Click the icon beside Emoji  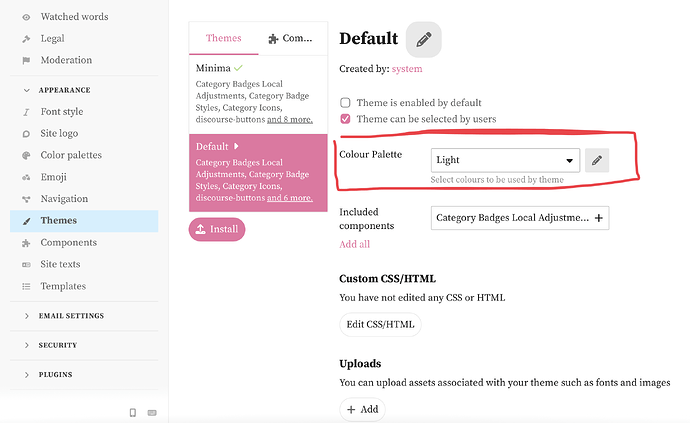(26, 177)
